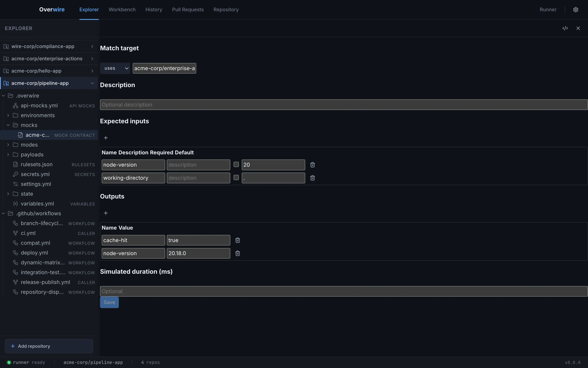Click the Overwire logo
This screenshot has height=368, width=588.
coord(52,9)
